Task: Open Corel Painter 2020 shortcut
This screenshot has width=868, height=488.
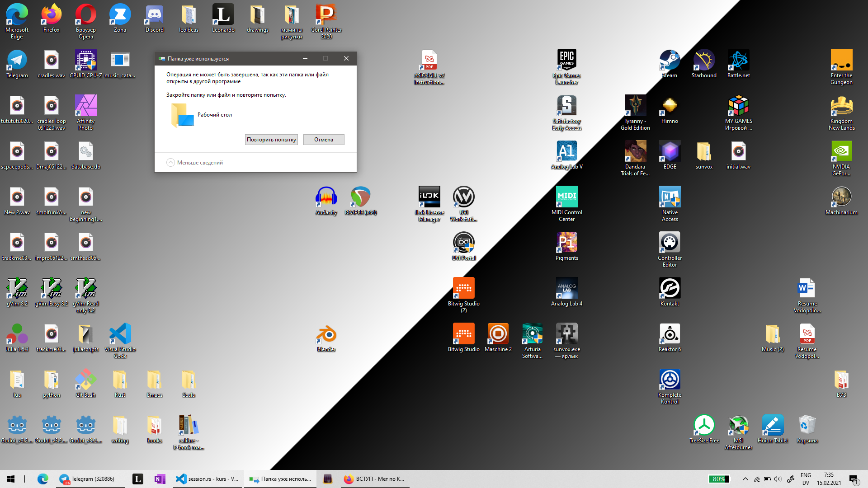Action: pos(326,21)
